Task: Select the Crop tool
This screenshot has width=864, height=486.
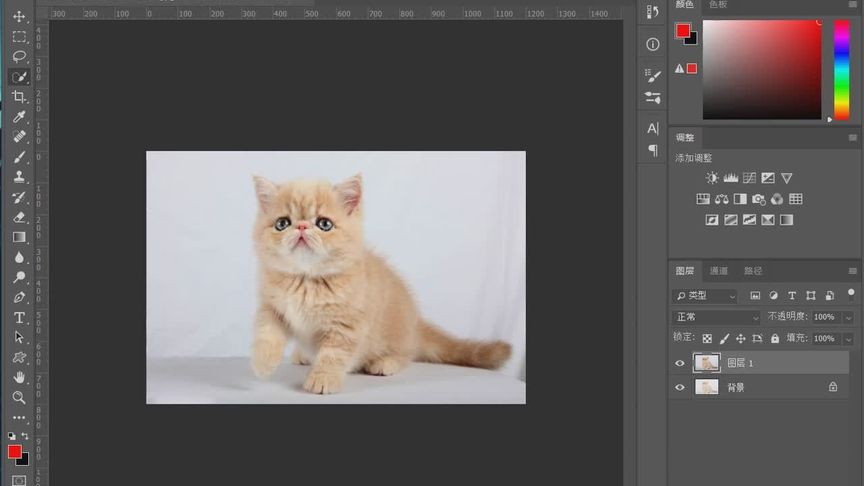Action: 19,97
